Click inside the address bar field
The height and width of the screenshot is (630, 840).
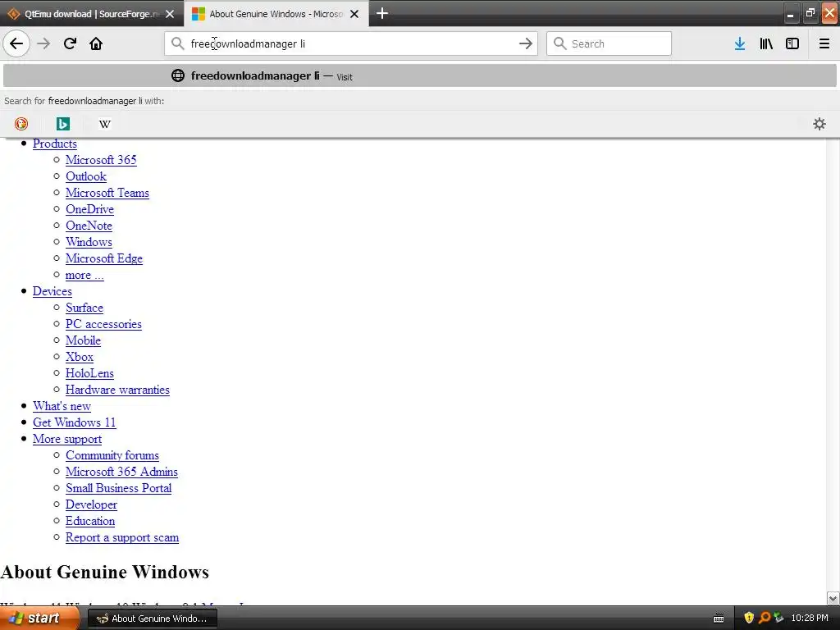point(351,43)
